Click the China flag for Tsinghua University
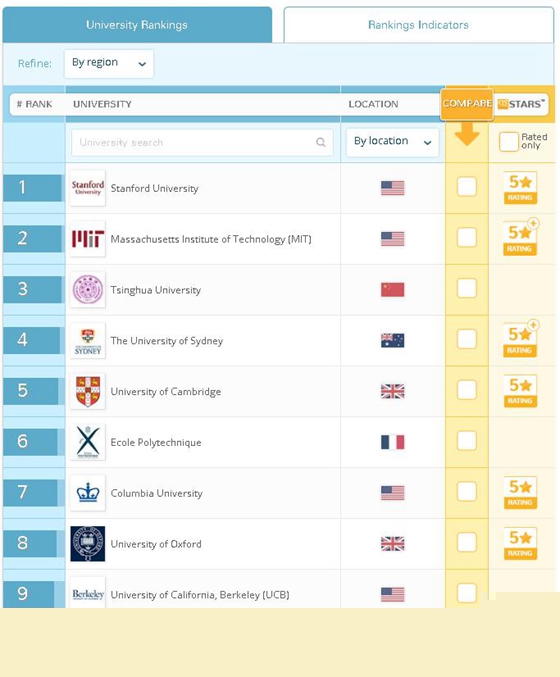Viewport: 560px width, 677px height. [x=392, y=290]
